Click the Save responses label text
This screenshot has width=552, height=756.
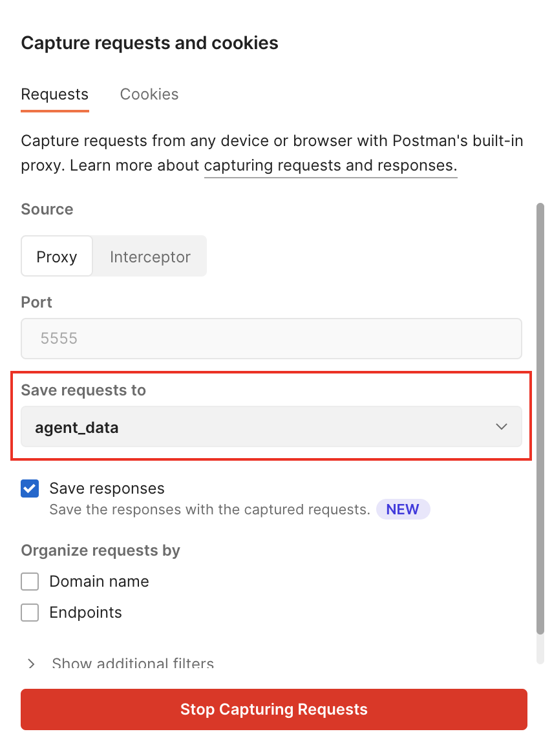point(107,488)
